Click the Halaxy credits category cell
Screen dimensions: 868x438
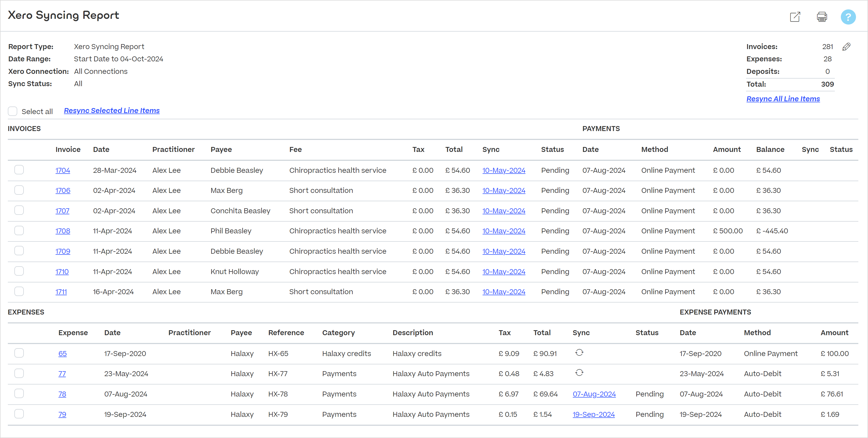coord(346,353)
